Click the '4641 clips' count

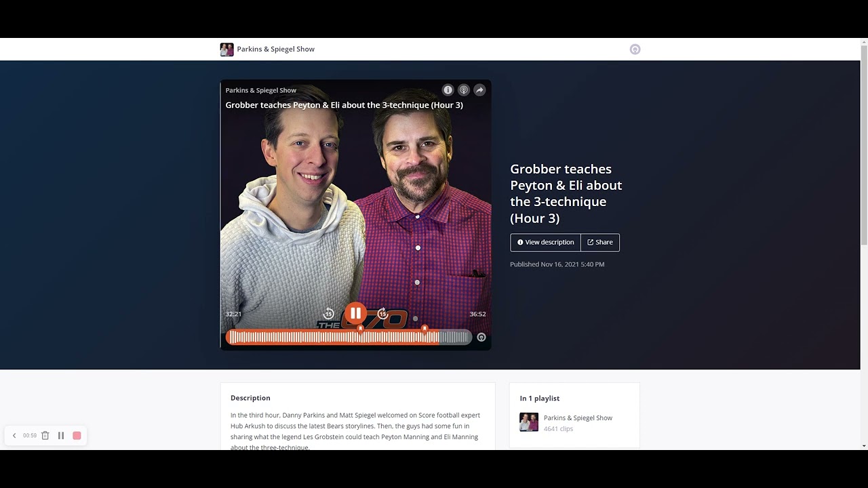559,429
